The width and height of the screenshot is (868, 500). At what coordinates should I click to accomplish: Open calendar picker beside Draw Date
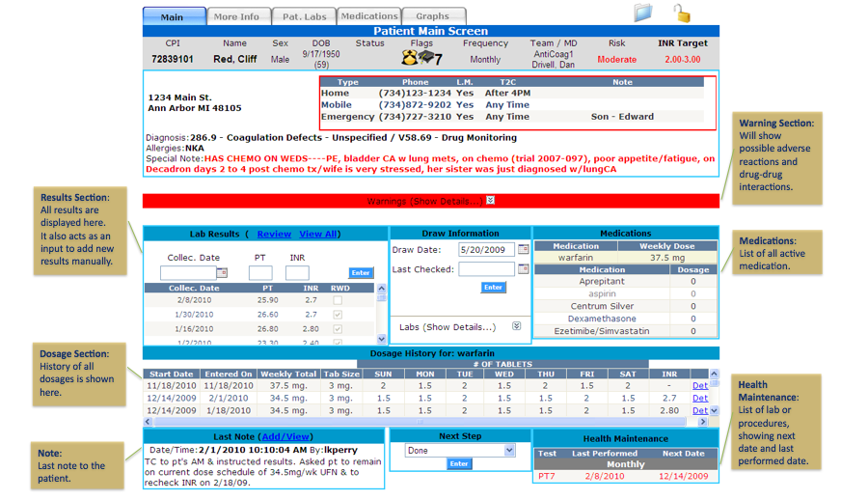523,249
